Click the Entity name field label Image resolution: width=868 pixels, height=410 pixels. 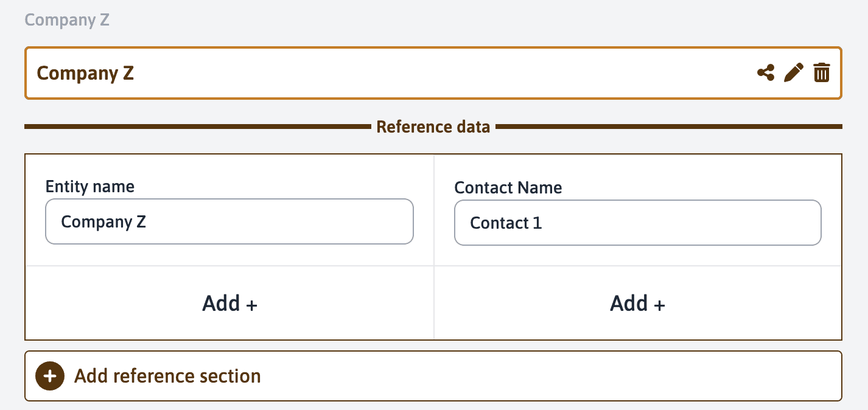(90, 186)
